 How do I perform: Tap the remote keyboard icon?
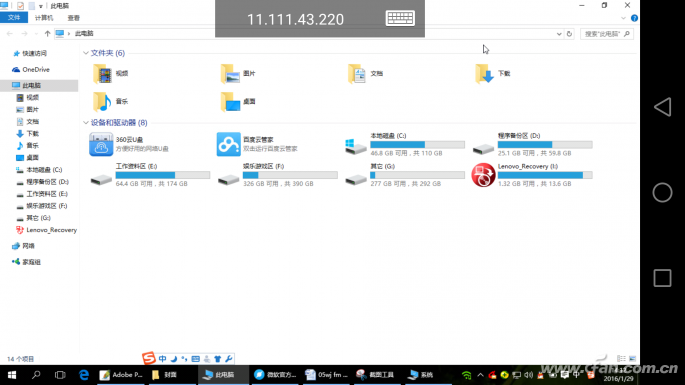400,18
